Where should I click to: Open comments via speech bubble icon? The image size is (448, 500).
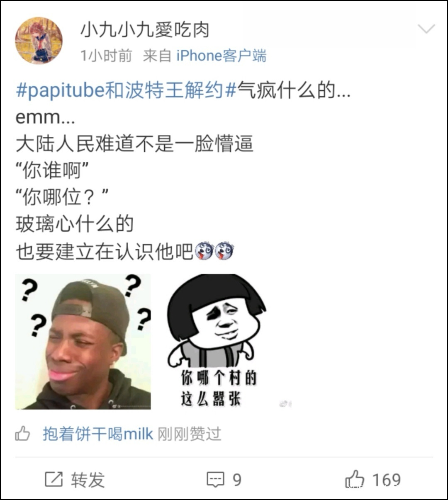215,480
